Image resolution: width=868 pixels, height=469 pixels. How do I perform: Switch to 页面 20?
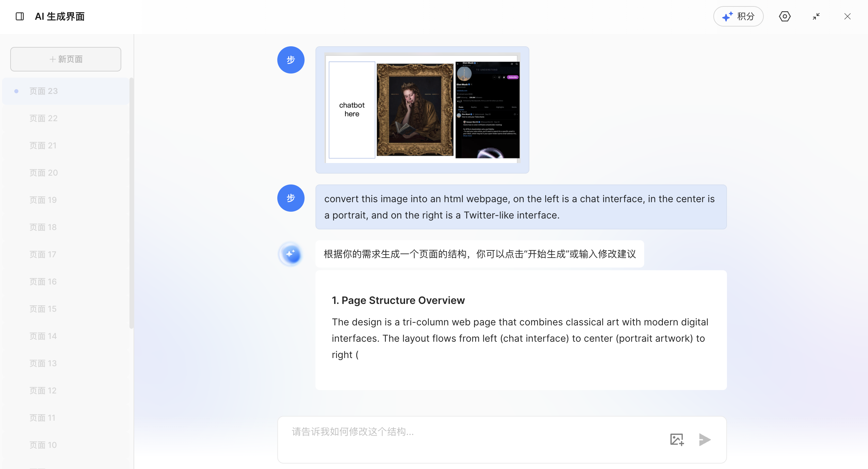click(44, 173)
